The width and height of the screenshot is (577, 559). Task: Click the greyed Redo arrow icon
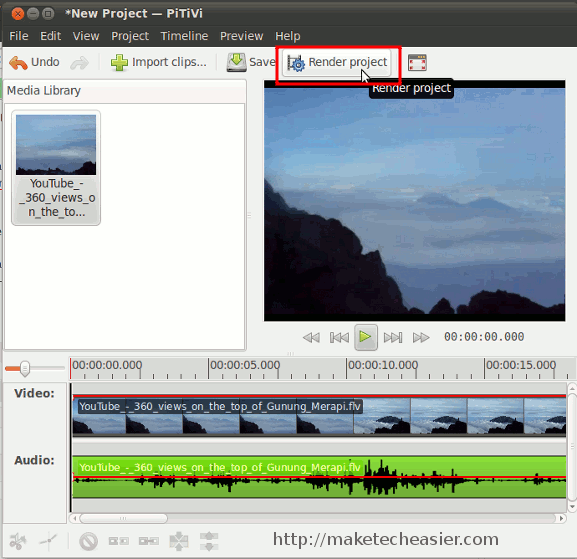pos(79,63)
